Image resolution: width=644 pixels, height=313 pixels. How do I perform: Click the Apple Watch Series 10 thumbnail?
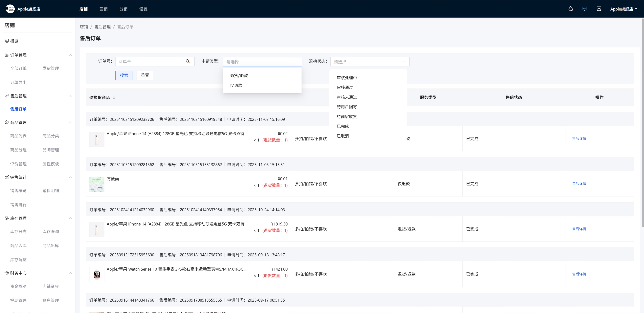(x=97, y=275)
